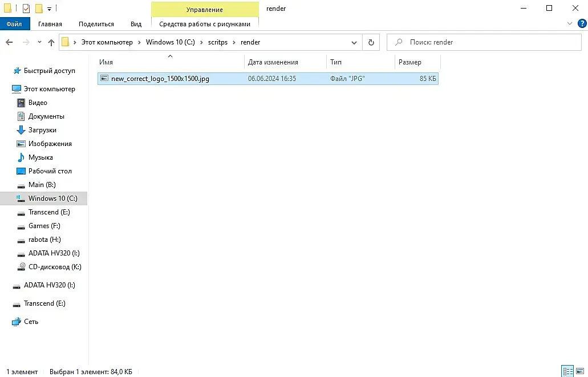Viewport: 588px width, 377px height.
Task: Switch to the Главная ribbon tab
Action: tap(50, 24)
